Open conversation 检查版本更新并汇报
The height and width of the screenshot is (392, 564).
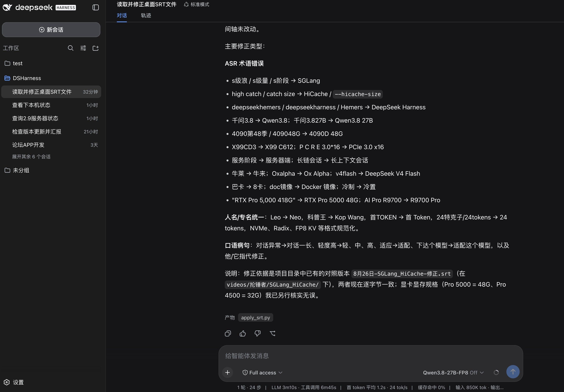[x=51, y=132]
